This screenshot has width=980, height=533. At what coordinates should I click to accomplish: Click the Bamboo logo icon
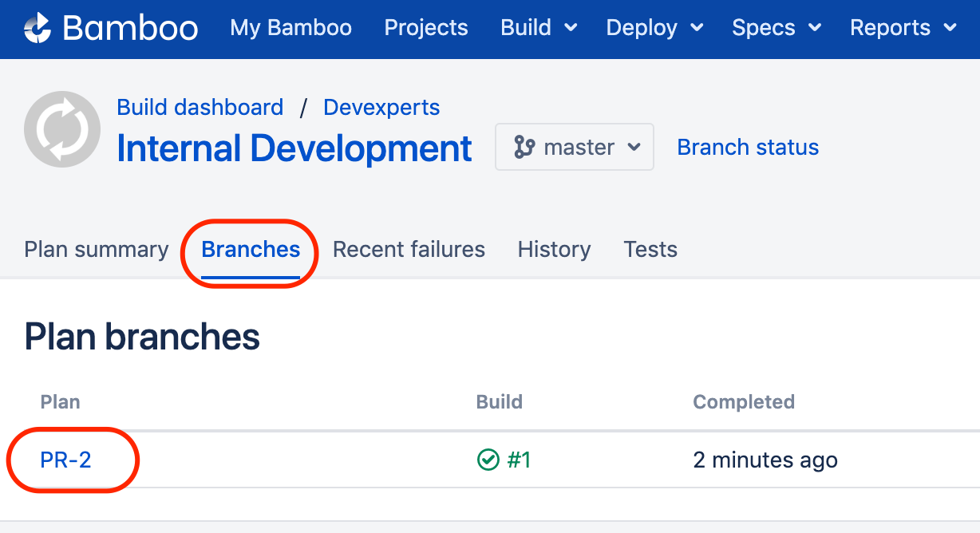[38, 28]
